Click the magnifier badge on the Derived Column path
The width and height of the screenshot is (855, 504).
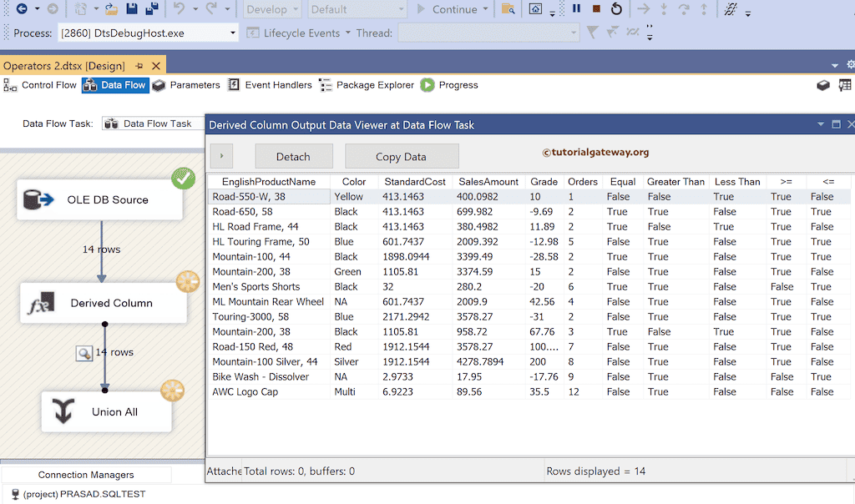(83, 353)
